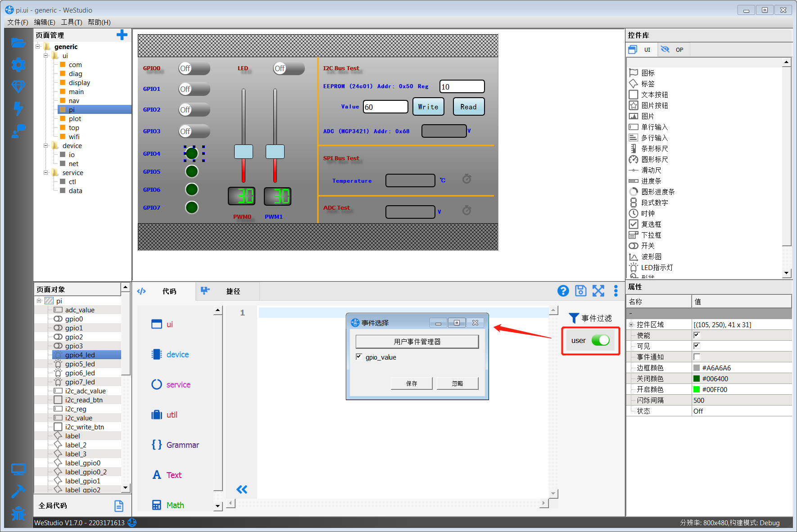Image resolution: width=797 pixels, height=532 pixels.
Task: Switch to the 捷径 tab
Action: (233, 291)
